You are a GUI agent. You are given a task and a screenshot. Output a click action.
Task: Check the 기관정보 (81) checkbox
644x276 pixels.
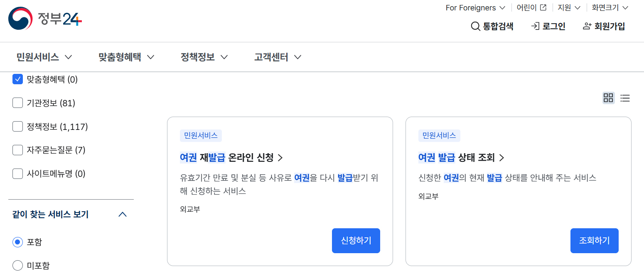click(x=17, y=103)
